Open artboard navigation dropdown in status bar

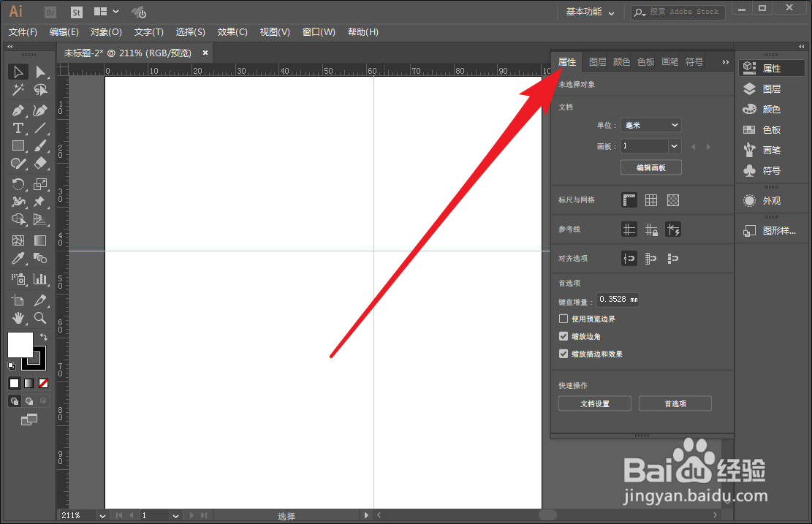[175, 516]
